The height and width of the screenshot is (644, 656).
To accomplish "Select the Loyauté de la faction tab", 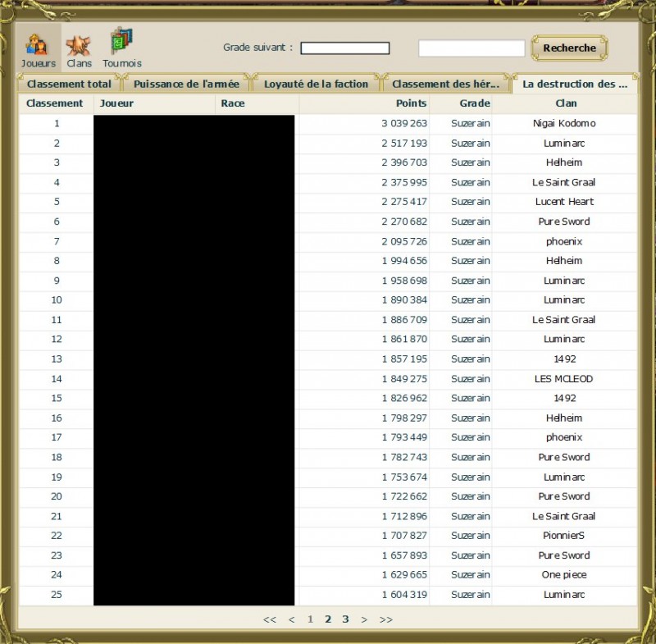I will coord(317,83).
